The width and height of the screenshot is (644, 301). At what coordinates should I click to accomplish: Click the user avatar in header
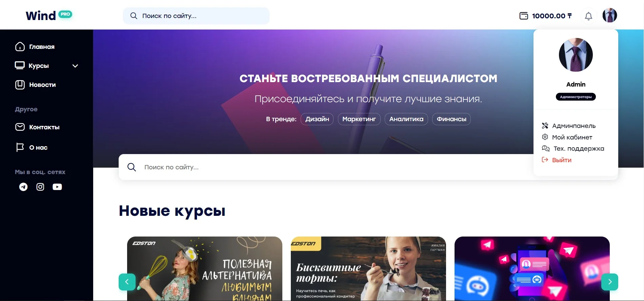(609, 15)
